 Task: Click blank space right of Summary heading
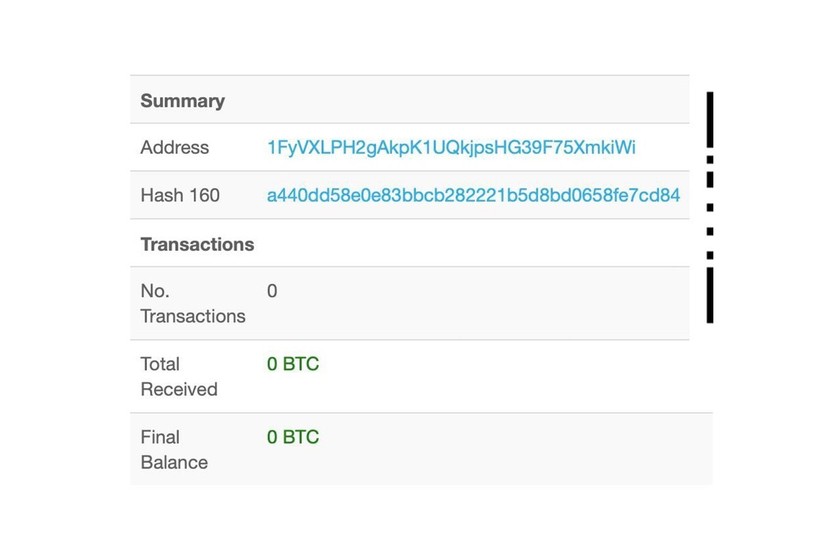point(450,101)
